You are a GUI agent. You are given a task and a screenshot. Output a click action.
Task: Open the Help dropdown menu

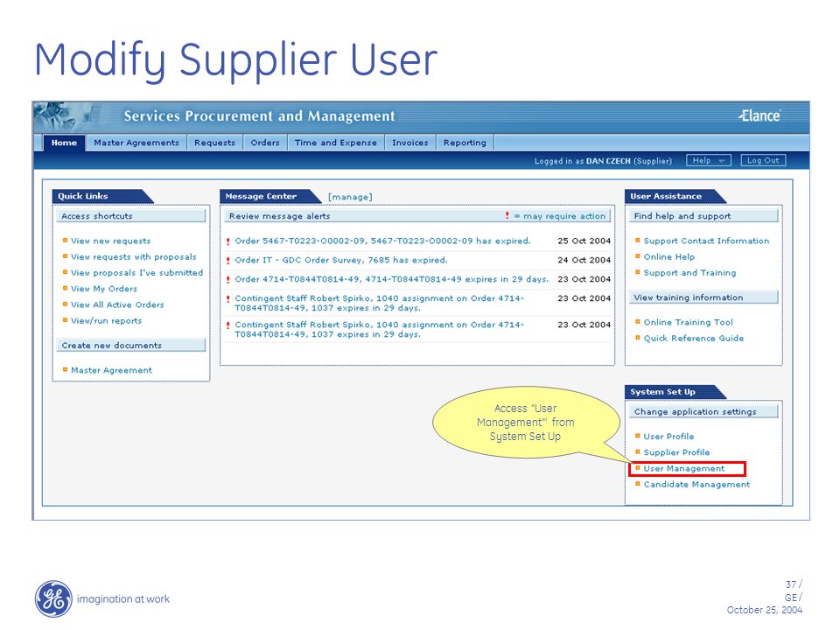pyautogui.click(x=708, y=160)
